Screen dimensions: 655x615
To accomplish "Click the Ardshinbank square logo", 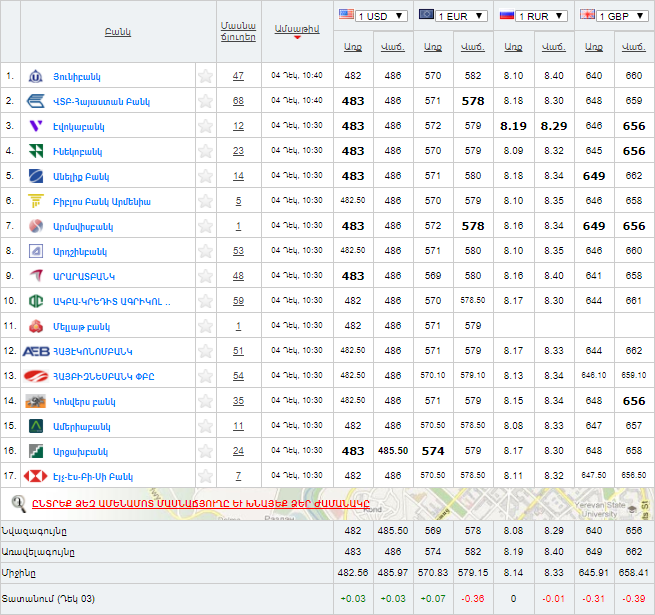I will tap(36, 251).
